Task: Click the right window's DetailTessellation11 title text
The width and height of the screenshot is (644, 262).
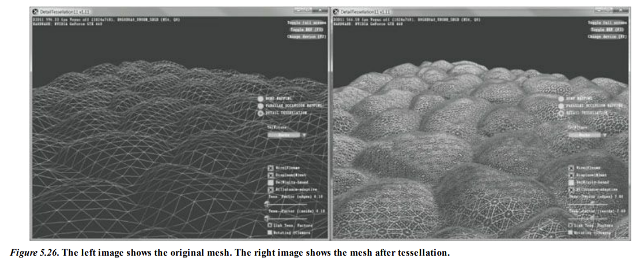Action: (x=365, y=12)
